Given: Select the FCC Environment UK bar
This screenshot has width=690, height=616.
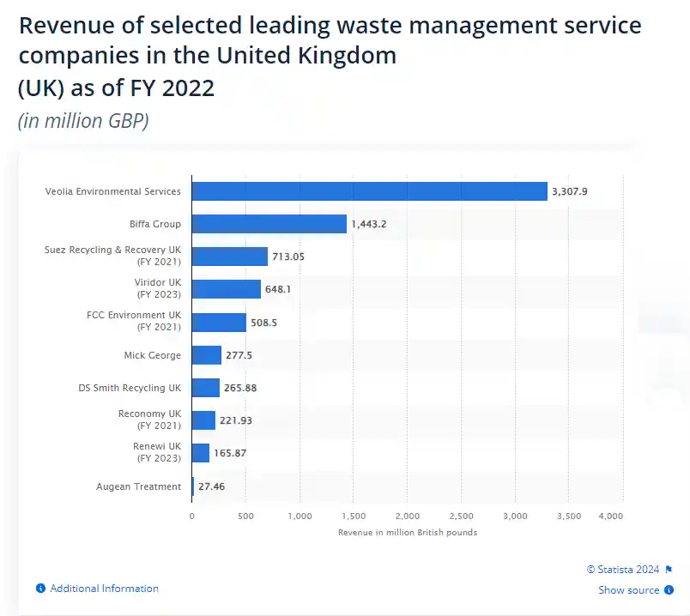Looking at the screenshot, I should pos(219,323).
